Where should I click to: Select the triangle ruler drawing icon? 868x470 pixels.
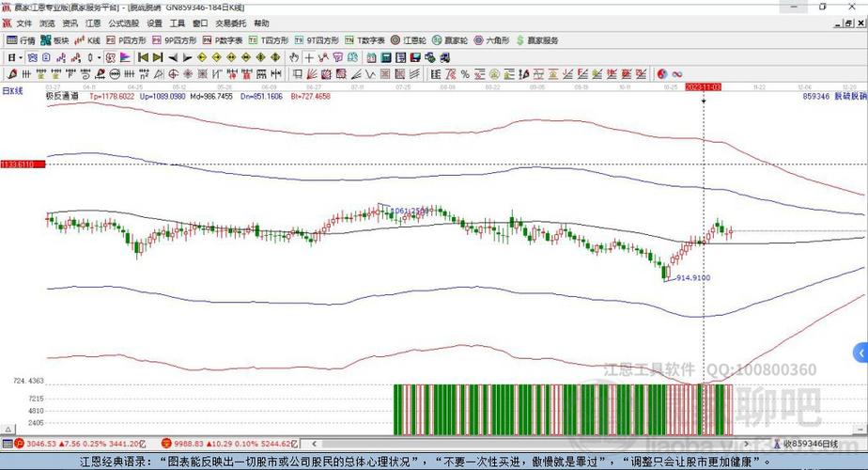click(159, 73)
